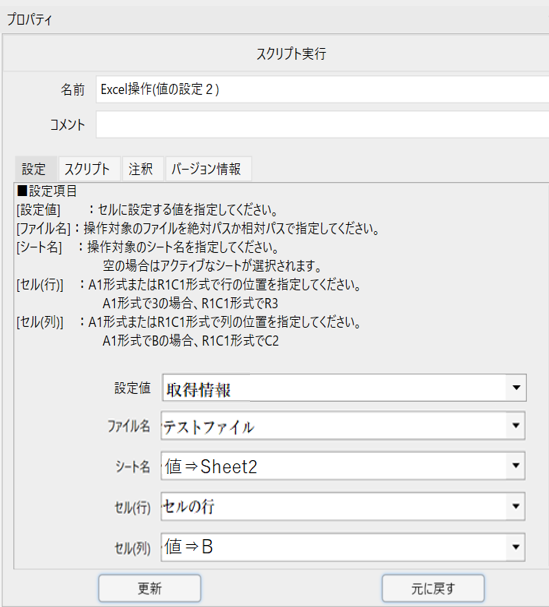549x607 pixels.
Task: Click the プロパティ panel title
Action: pos(29,19)
